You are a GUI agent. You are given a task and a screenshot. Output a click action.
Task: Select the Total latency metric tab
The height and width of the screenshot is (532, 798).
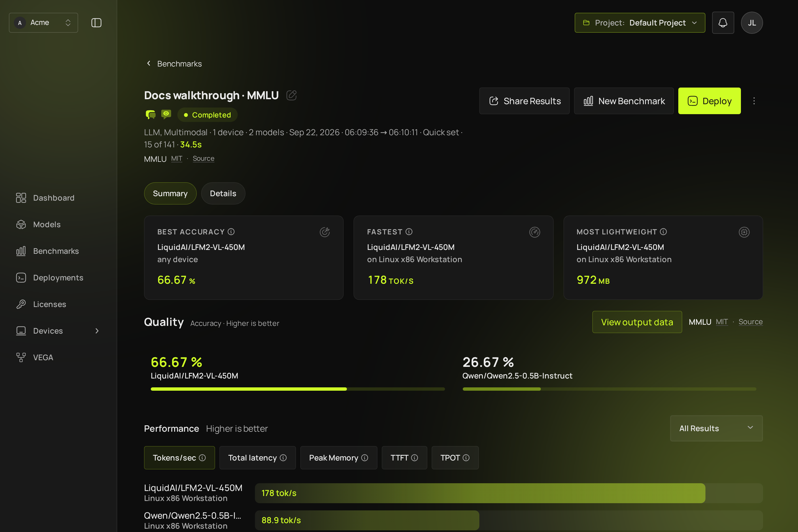(257, 458)
